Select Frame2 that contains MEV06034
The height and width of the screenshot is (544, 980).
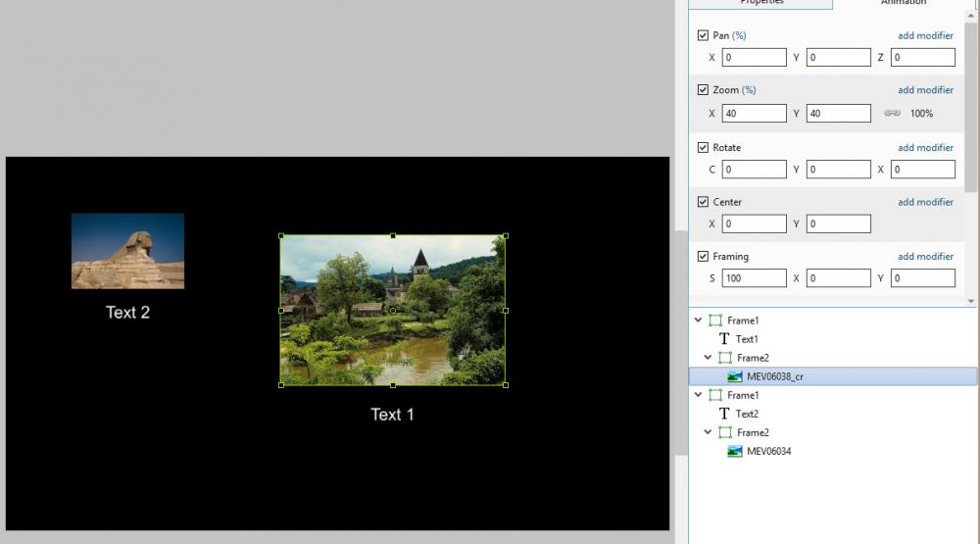click(753, 432)
